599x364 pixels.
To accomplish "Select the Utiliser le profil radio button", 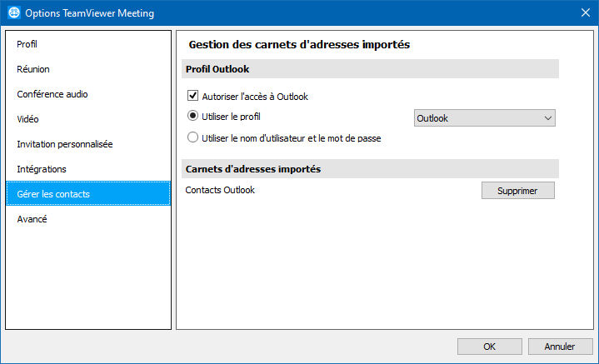I will pos(193,116).
